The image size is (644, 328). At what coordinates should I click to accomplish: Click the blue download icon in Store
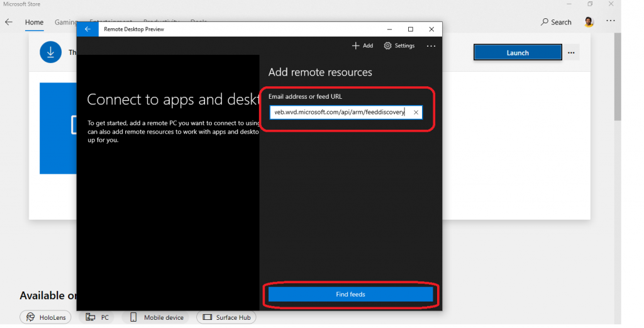50,52
